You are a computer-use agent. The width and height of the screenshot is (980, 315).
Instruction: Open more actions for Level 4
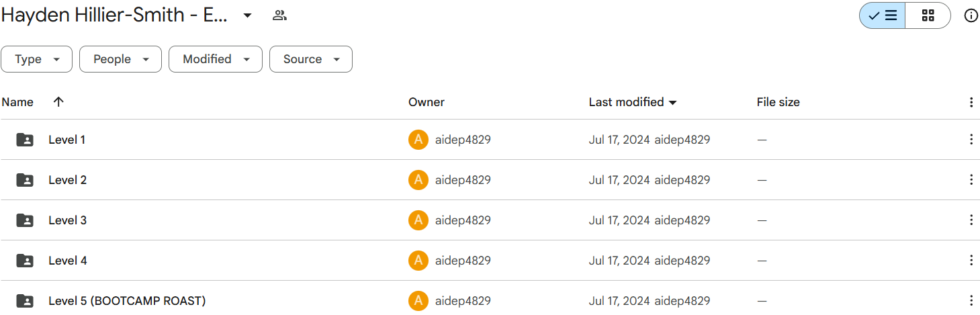(971, 261)
